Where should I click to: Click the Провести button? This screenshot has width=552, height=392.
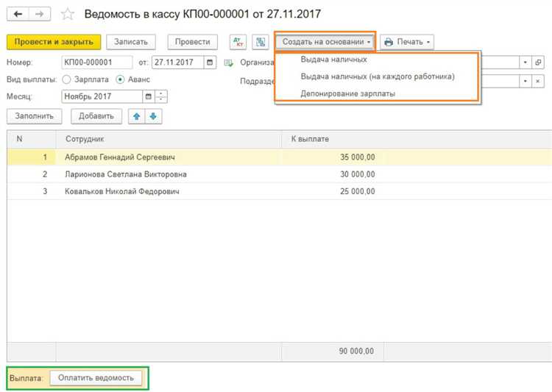192,42
